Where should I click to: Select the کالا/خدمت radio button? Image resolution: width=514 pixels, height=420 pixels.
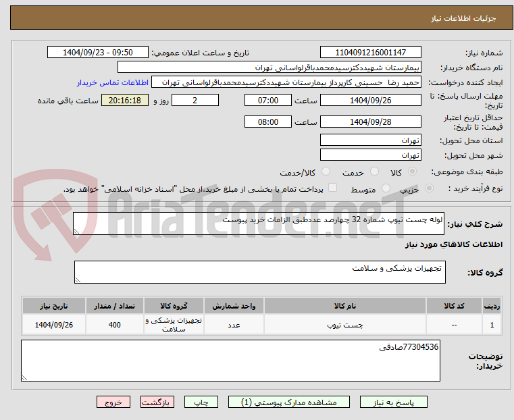click(x=326, y=172)
